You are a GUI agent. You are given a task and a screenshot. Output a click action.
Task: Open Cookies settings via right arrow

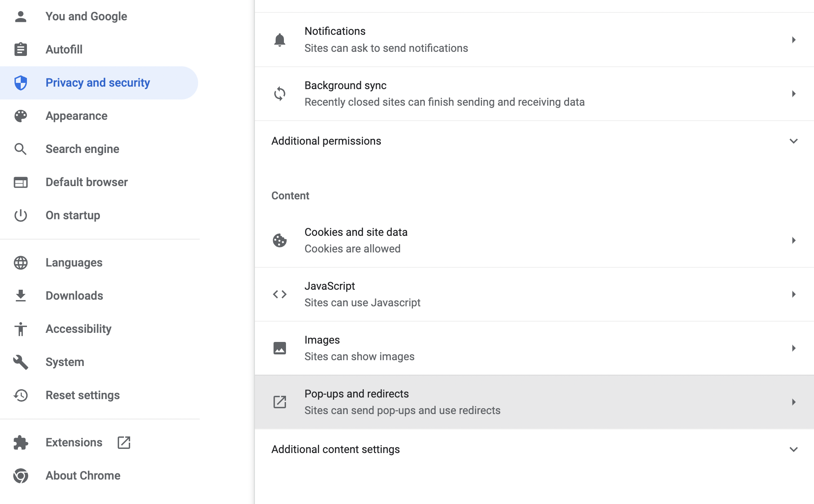[x=793, y=240]
